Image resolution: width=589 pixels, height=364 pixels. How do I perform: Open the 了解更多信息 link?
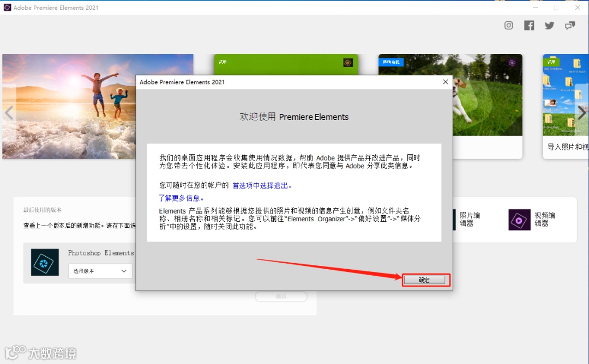(x=181, y=198)
